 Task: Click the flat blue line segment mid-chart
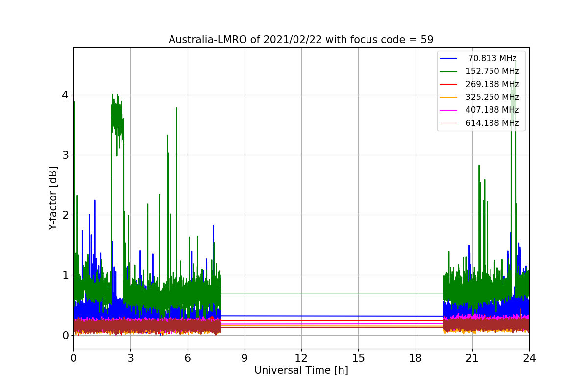pyautogui.click(x=332, y=316)
